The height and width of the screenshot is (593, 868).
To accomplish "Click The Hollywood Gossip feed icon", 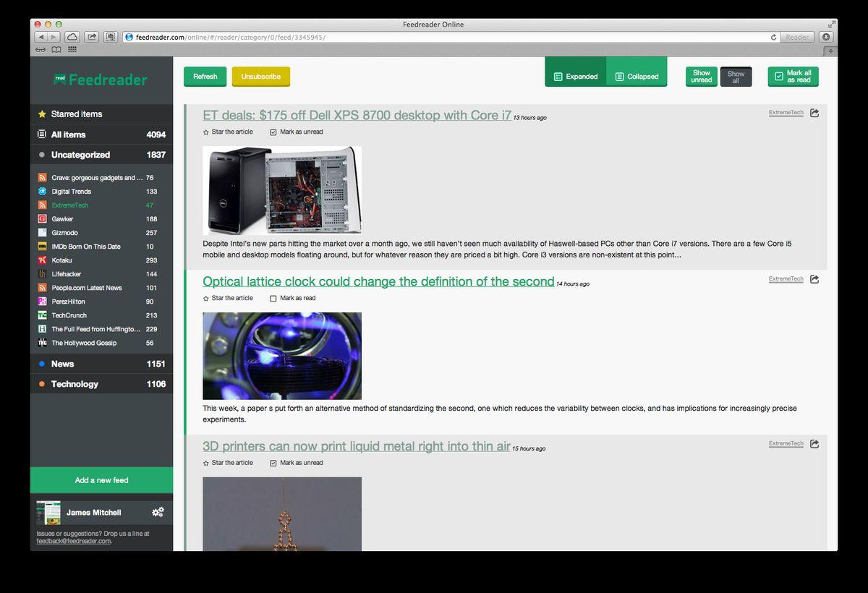I will pos(43,343).
